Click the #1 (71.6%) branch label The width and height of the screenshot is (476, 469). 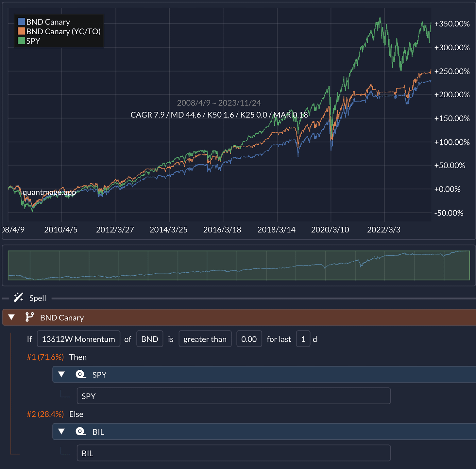click(x=45, y=357)
